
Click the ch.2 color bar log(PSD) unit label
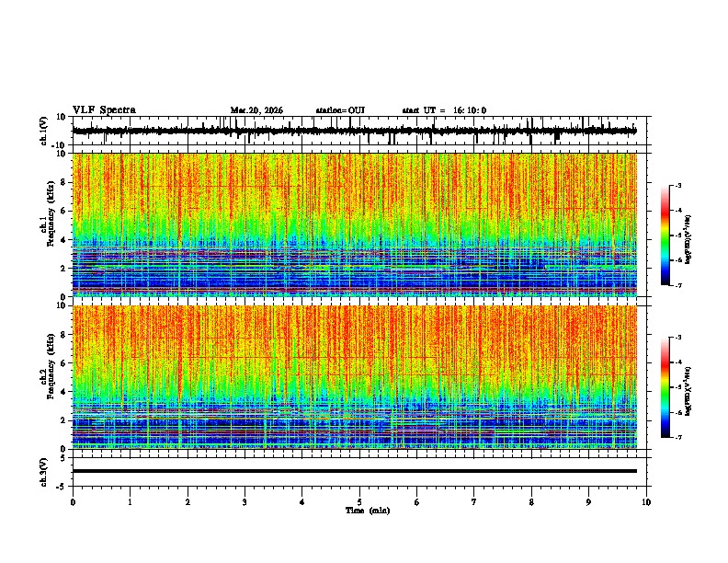(x=688, y=391)
